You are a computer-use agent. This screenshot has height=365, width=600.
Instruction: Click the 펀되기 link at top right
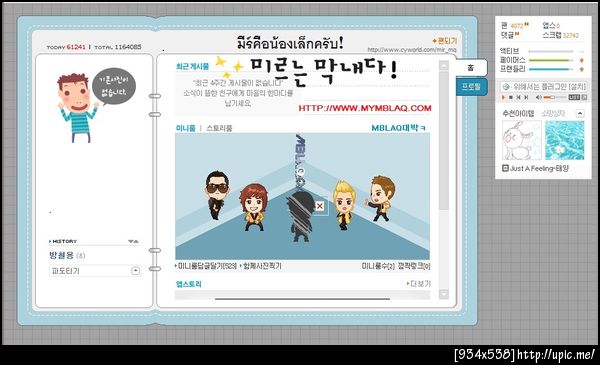coord(445,41)
